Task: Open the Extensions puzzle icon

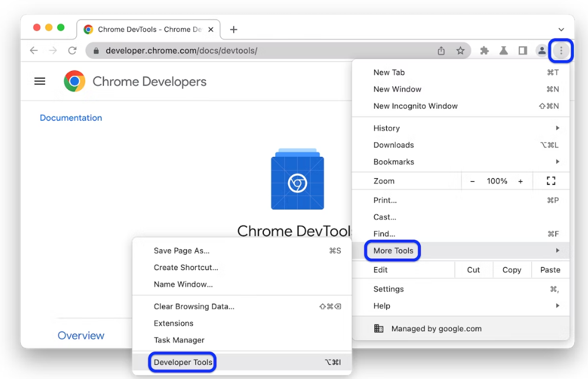Action: pyautogui.click(x=484, y=51)
